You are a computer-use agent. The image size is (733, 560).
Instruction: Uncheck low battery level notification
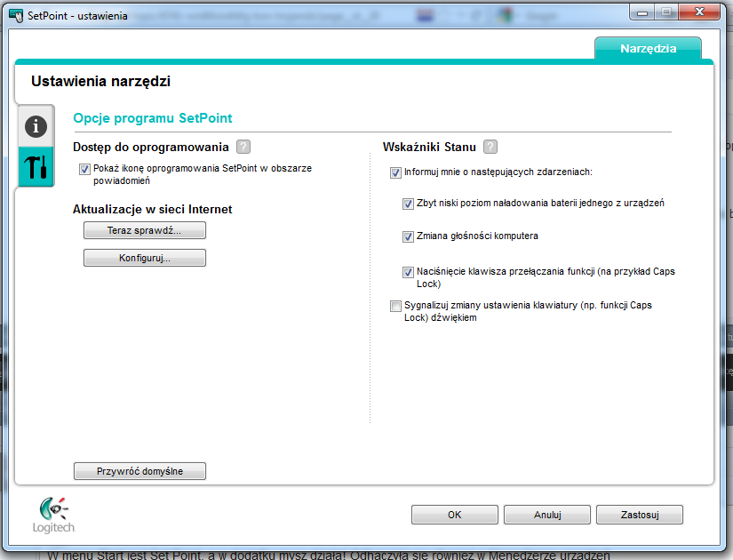408,204
